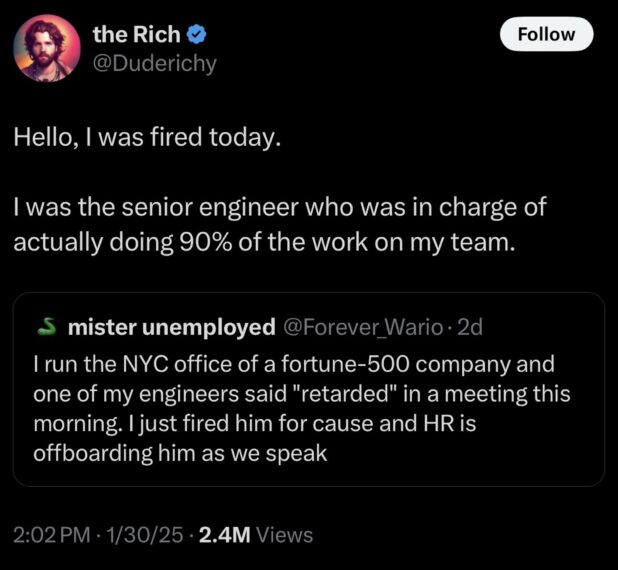Click the quoted tweet's '2d' timestamp
618x570 pixels.
pyautogui.click(x=469, y=327)
